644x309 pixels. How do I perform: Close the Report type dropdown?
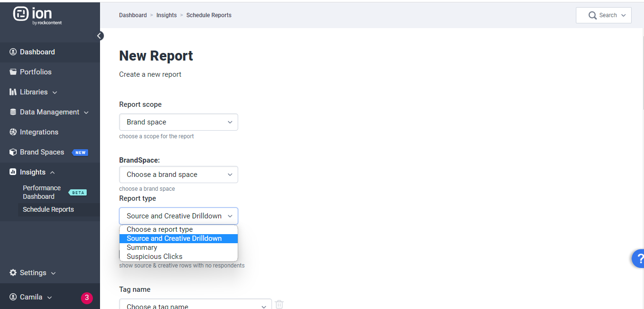tap(179, 216)
